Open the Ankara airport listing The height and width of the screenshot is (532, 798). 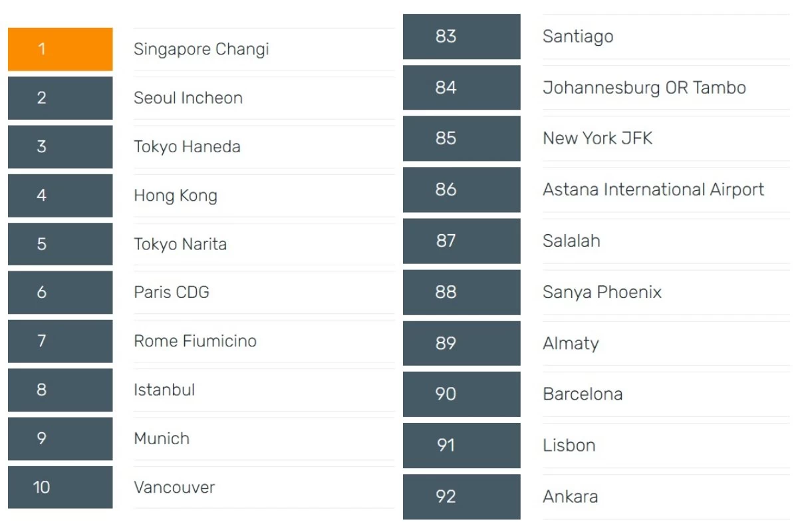coord(570,497)
